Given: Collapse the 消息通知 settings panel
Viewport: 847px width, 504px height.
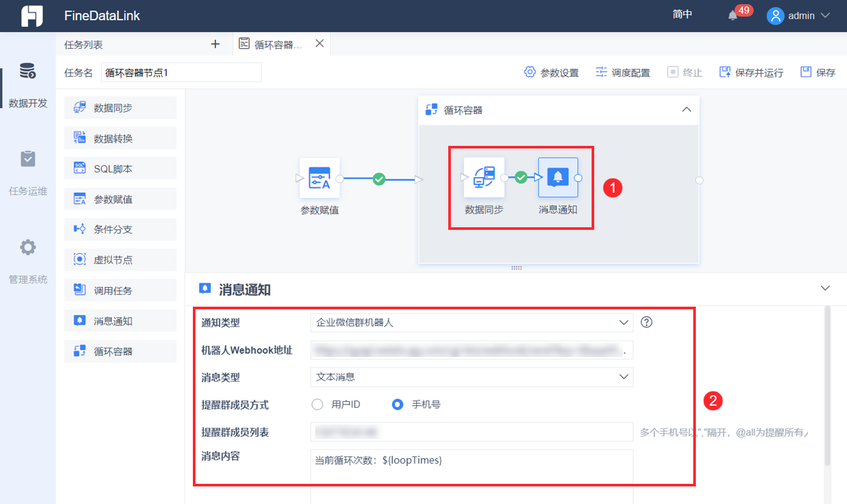Looking at the screenshot, I should coord(825,288).
